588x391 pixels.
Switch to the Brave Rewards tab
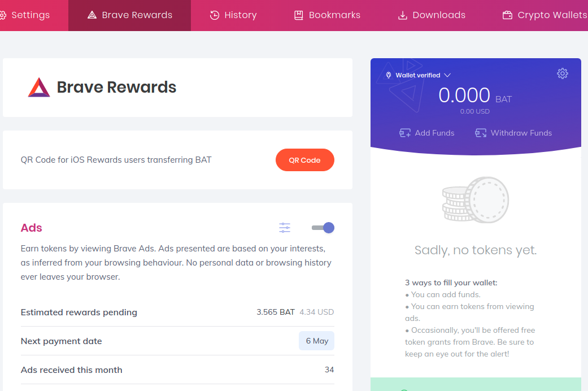click(130, 15)
